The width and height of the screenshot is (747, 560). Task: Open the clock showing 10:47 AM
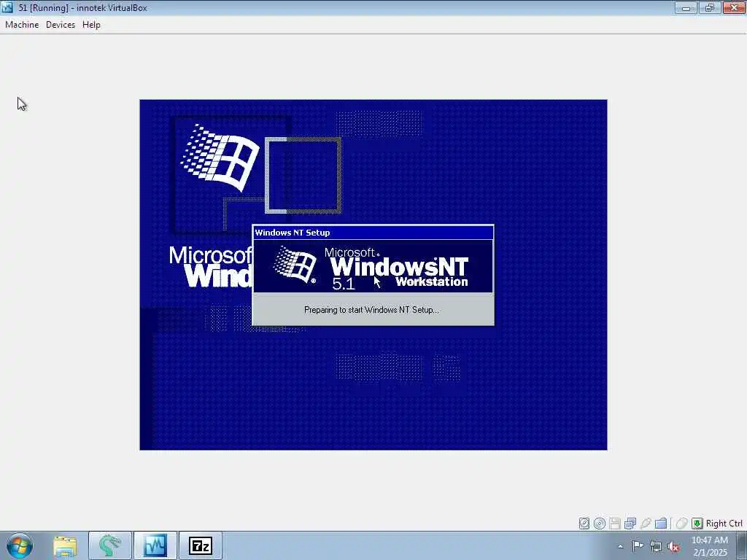710,545
